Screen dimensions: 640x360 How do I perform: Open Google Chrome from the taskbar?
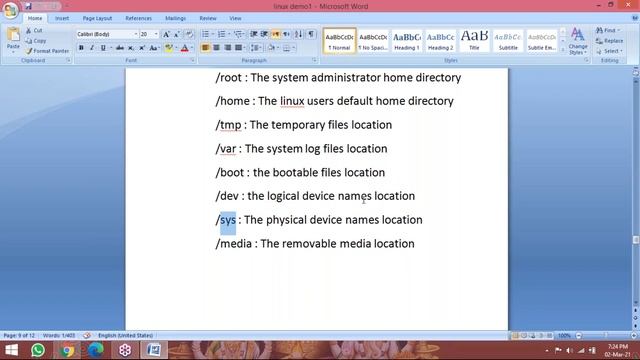point(67,350)
